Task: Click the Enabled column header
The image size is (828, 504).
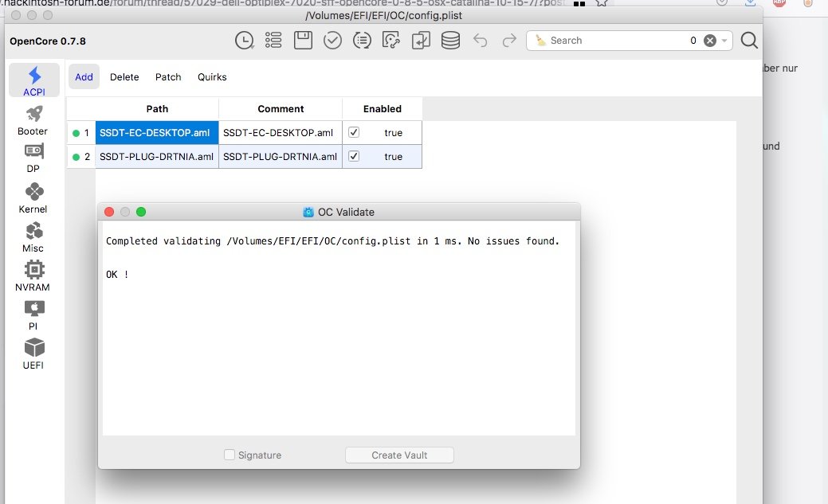Action: click(x=383, y=109)
